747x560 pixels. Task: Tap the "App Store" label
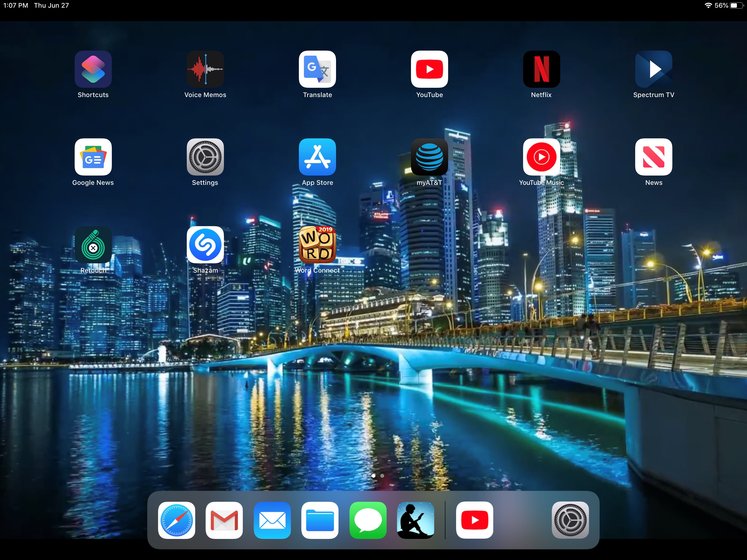[x=317, y=183]
